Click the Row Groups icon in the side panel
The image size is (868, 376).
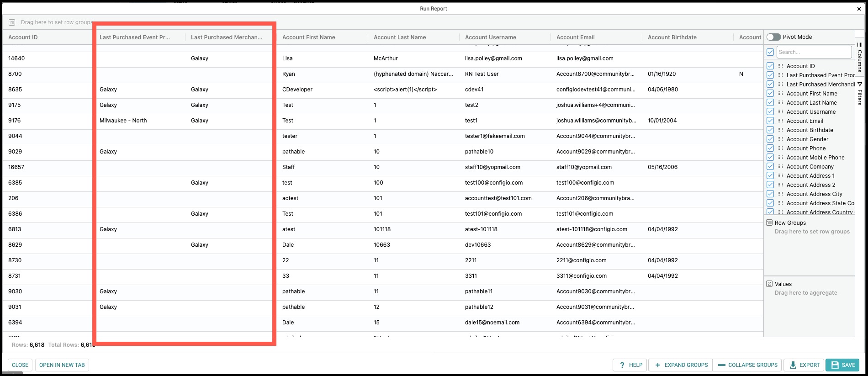(769, 223)
